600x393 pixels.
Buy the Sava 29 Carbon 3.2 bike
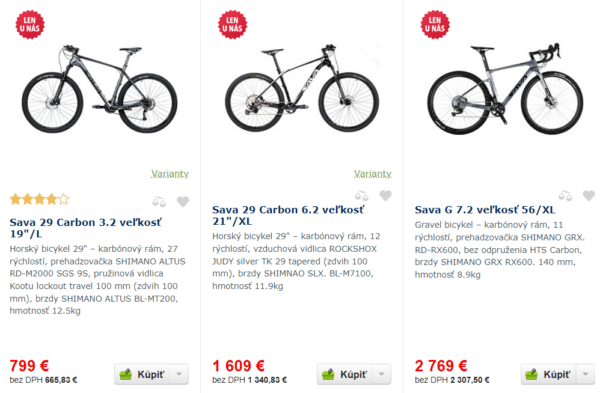coord(142,374)
